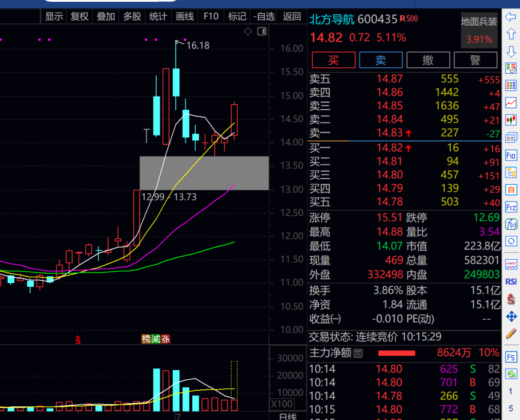Click the 北方导航 stock name

(331, 19)
